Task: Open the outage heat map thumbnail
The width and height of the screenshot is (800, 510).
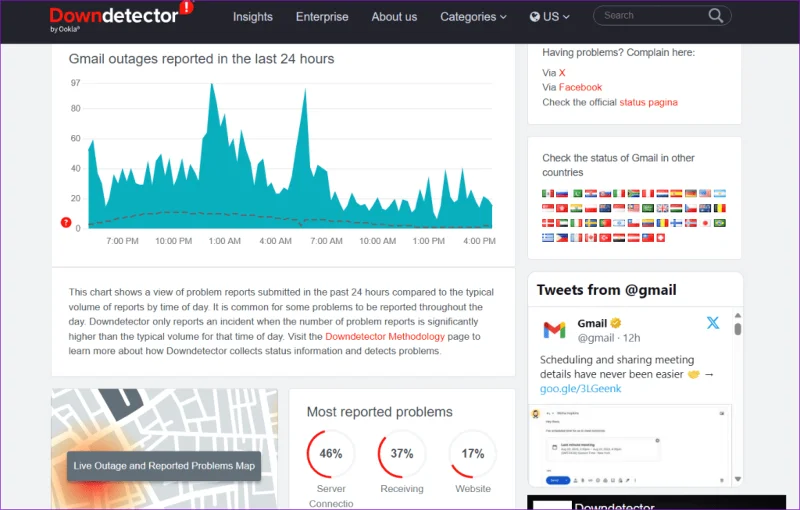Action: [164, 449]
